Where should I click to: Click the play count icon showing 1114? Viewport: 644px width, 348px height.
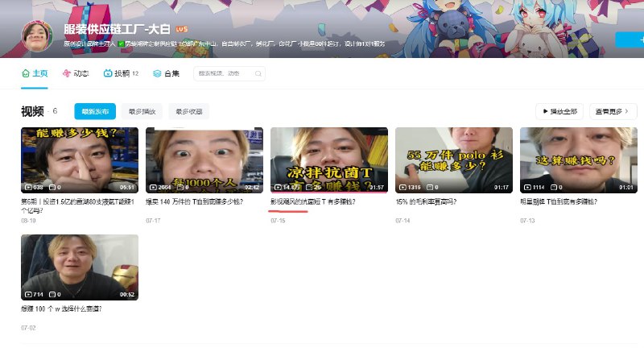528,187
